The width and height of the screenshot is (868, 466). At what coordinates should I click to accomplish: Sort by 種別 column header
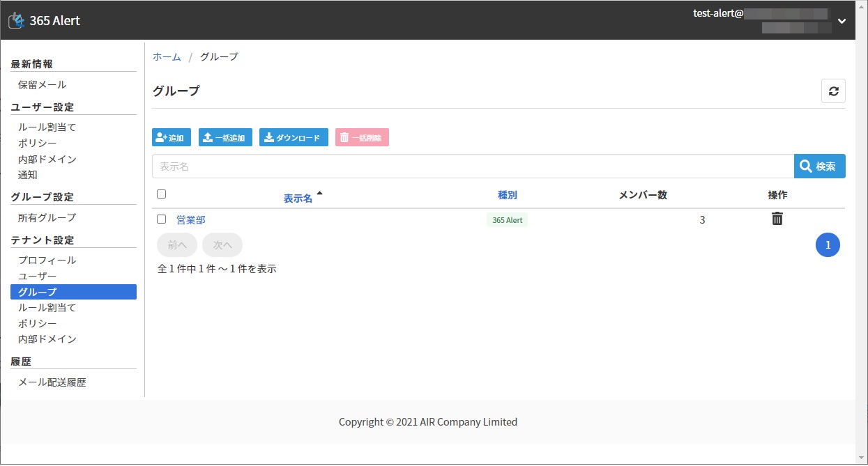click(507, 195)
